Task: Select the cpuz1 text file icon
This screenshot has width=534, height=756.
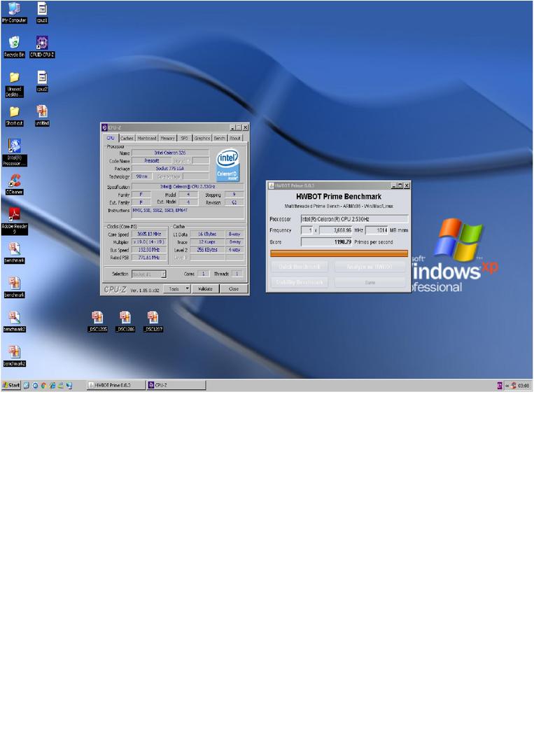Action: click(42, 12)
